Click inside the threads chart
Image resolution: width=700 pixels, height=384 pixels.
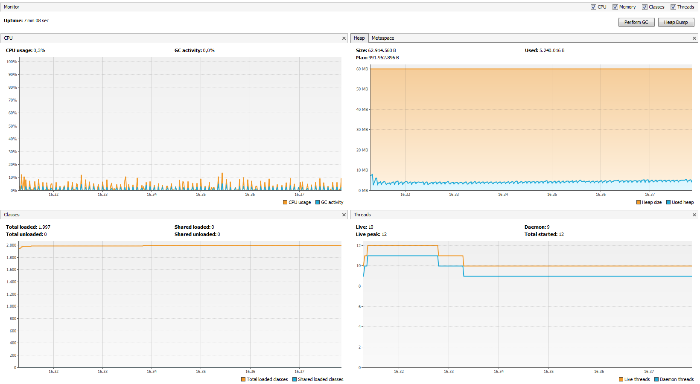527,305
